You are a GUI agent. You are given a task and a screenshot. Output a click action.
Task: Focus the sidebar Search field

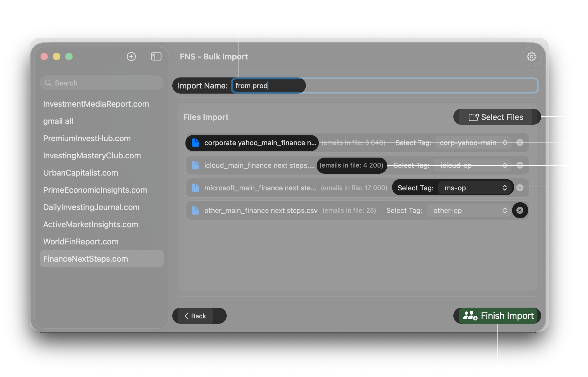[x=101, y=83]
